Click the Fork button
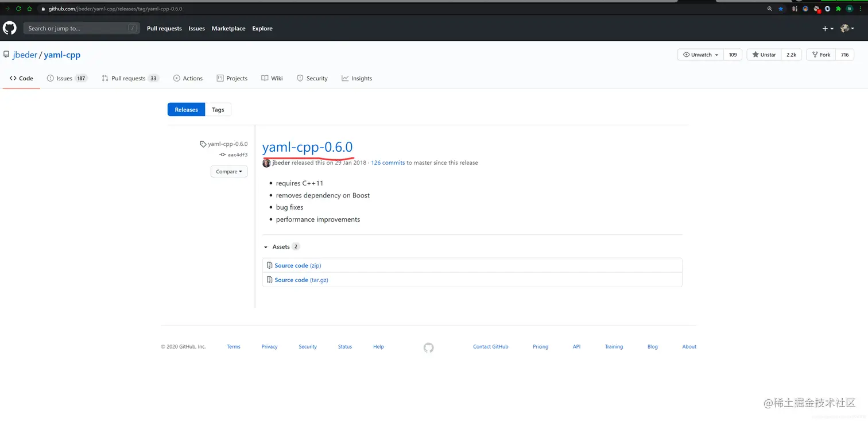Viewport: 868px width, 421px height. pyautogui.click(x=821, y=55)
